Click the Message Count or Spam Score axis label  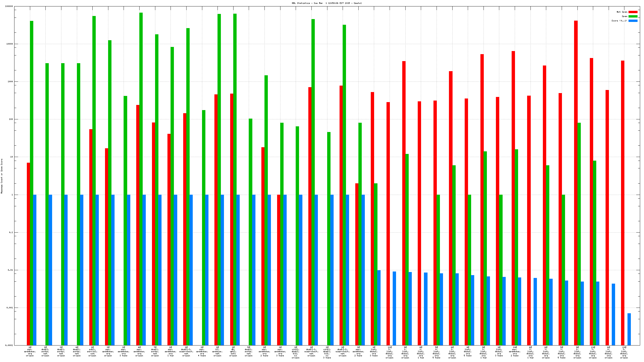[2, 176]
